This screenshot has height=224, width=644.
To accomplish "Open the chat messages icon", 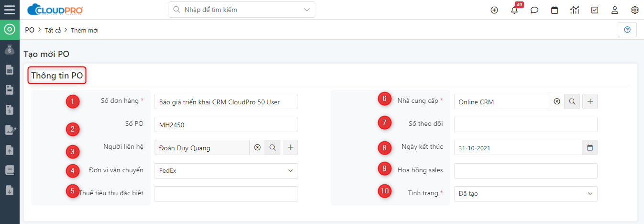I will pyautogui.click(x=534, y=10).
